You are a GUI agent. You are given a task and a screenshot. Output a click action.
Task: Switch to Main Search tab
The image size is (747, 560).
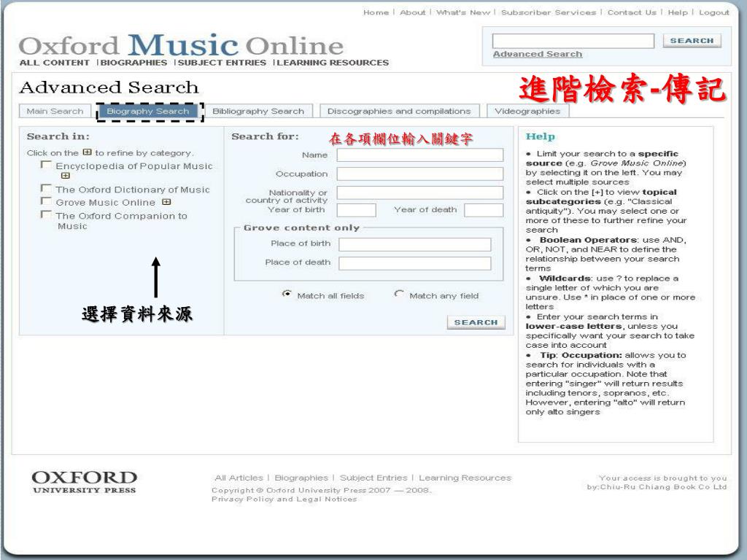coord(55,111)
